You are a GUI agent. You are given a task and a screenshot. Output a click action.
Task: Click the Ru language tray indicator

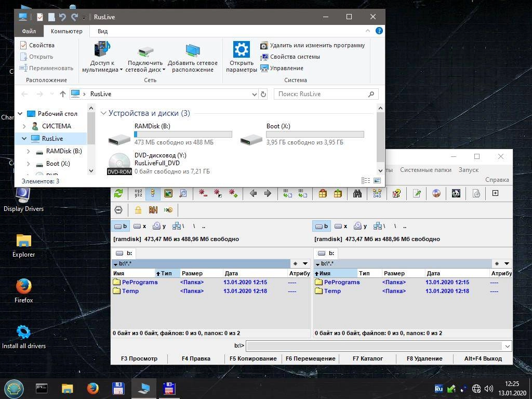pyautogui.click(x=438, y=389)
